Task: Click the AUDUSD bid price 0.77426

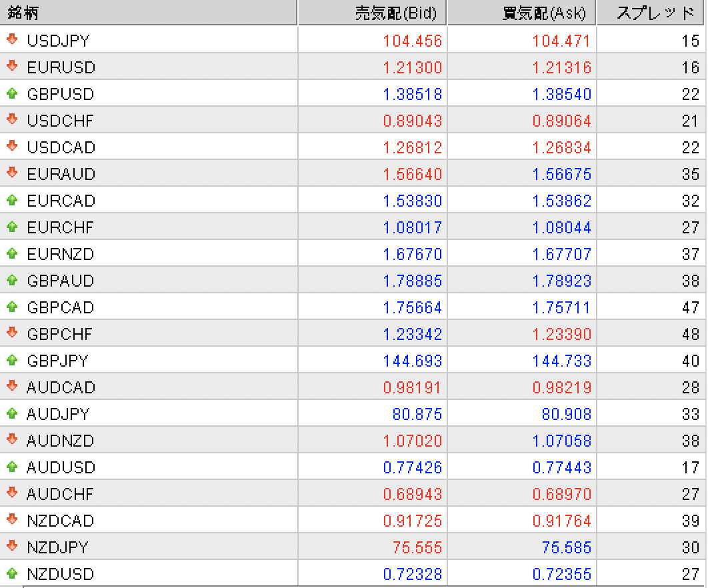Action: 412,467
